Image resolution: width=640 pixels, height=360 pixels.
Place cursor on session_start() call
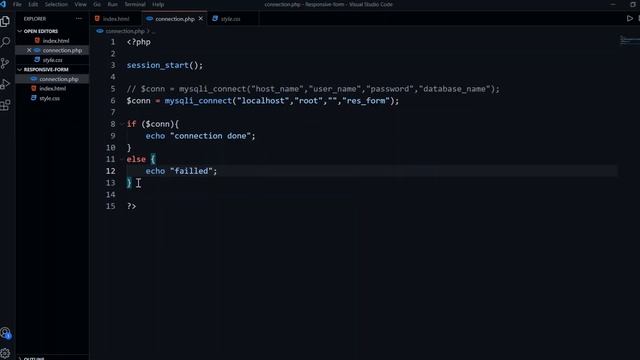[x=164, y=65]
